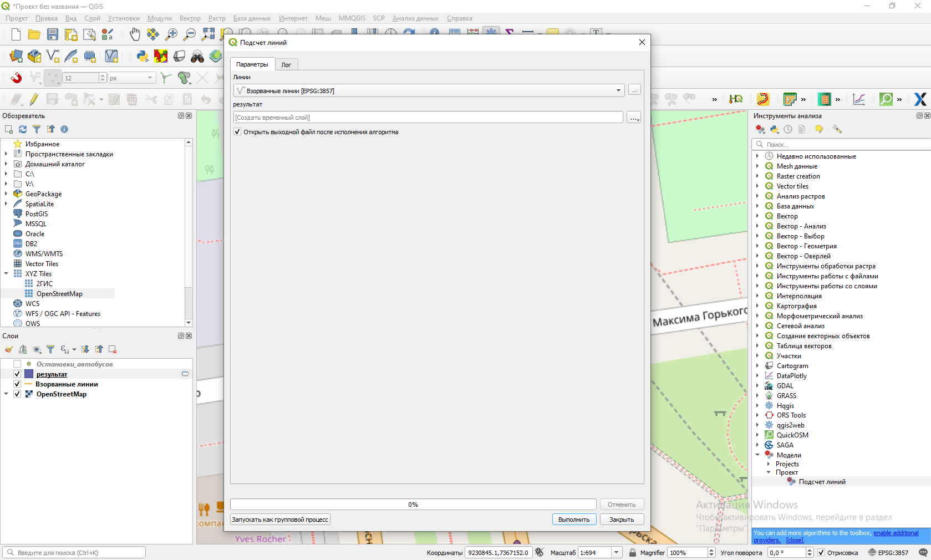This screenshot has width=931, height=560.
Task: Click the New Project blank page icon
Action: tap(16, 34)
